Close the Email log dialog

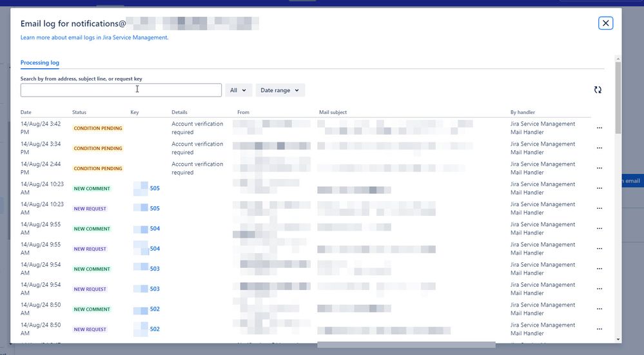point(605,23)
